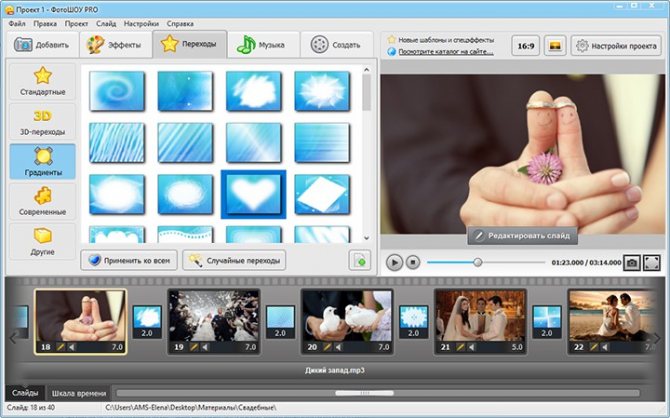Stop the slideshow preview playback
Viewport: 670px width, 418px height.
point(413,262)
